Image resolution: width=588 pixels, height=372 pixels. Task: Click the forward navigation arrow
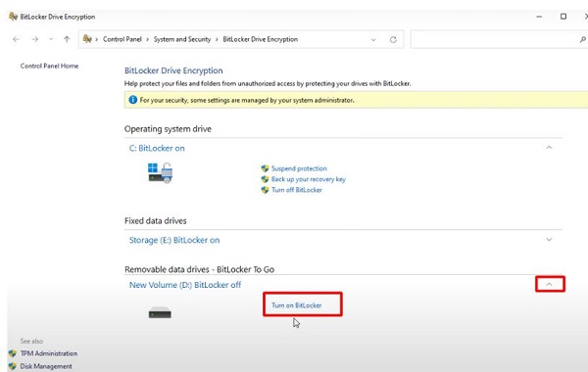(x=35, y=39)
